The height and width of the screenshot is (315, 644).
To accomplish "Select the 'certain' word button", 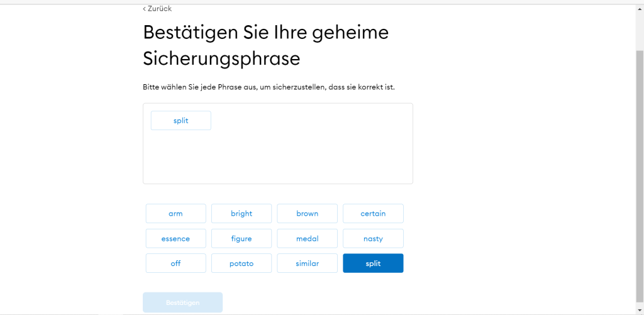I will (373, 214).
